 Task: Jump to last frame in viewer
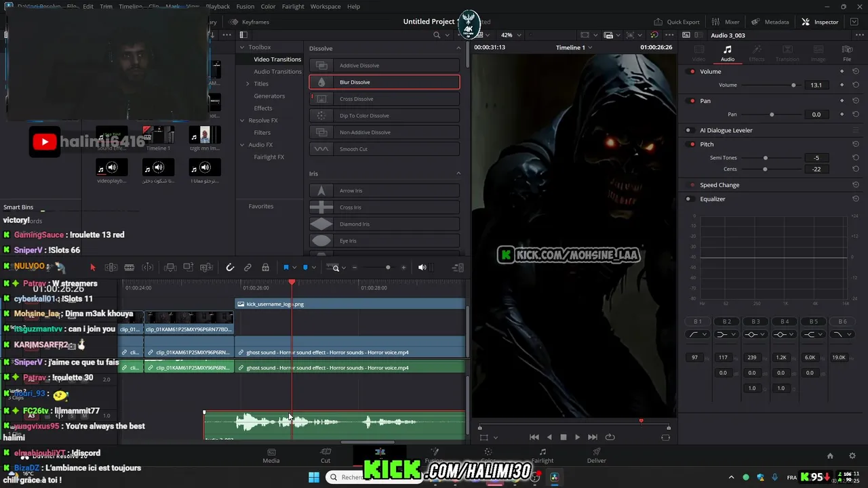click(x=593, y=437)
